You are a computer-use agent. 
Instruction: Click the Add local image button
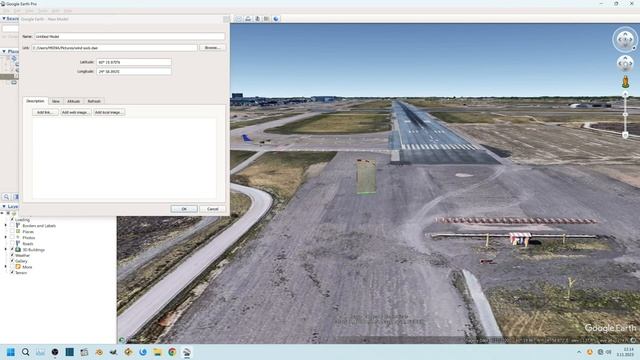[109, 112]
